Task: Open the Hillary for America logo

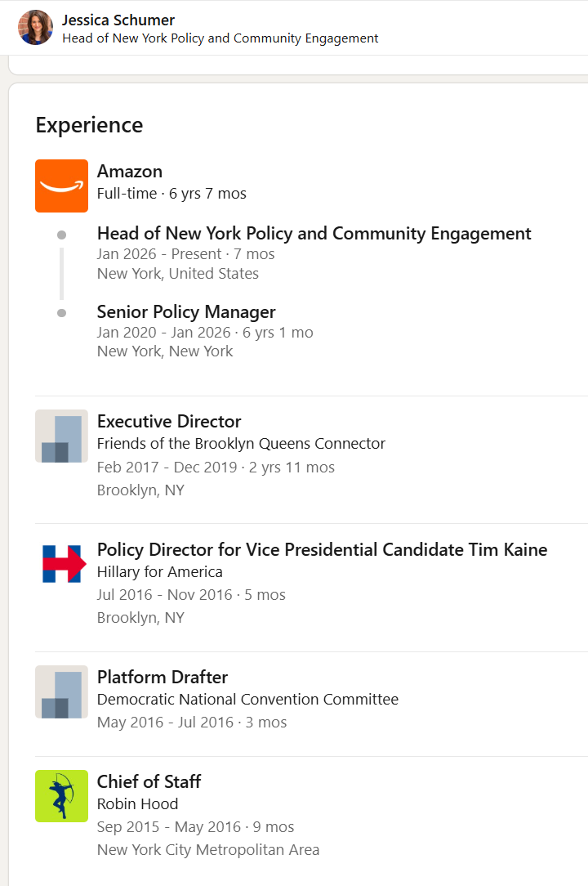Action: [61, 564]
